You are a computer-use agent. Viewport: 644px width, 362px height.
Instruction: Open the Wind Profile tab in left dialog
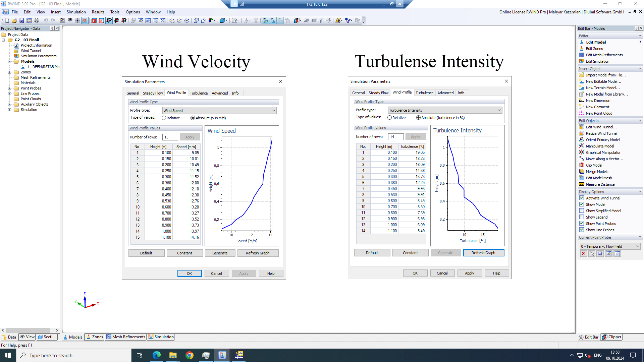pos(176,93)
